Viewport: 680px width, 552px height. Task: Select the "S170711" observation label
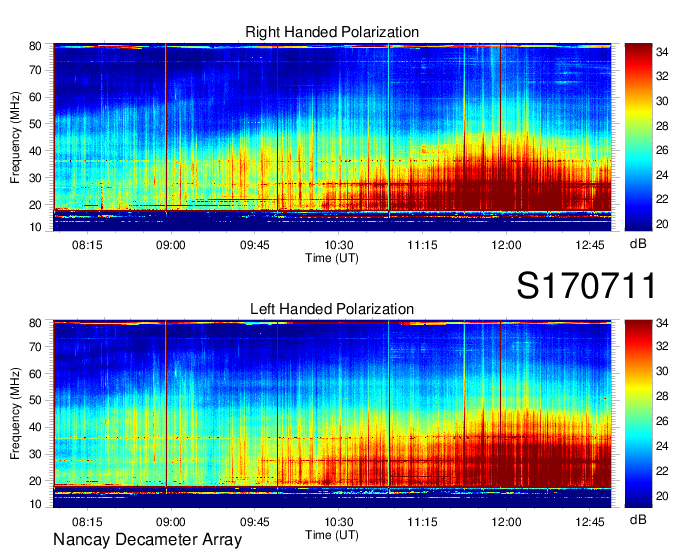pyautogui.click(x=586, y=286)
